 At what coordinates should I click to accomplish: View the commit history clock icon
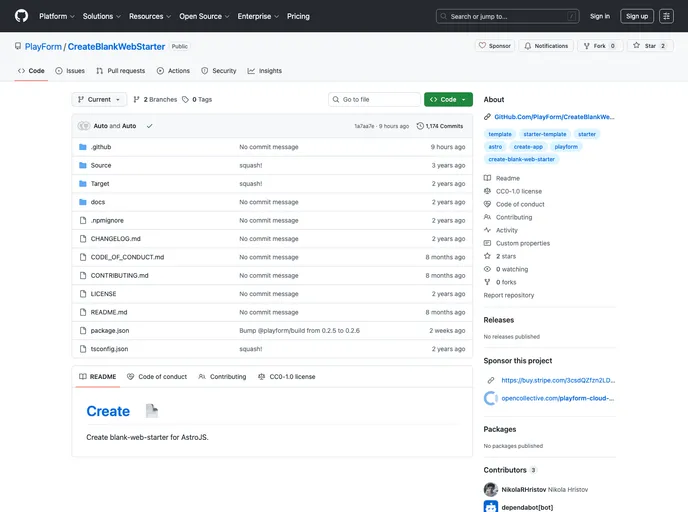(421, 126)
